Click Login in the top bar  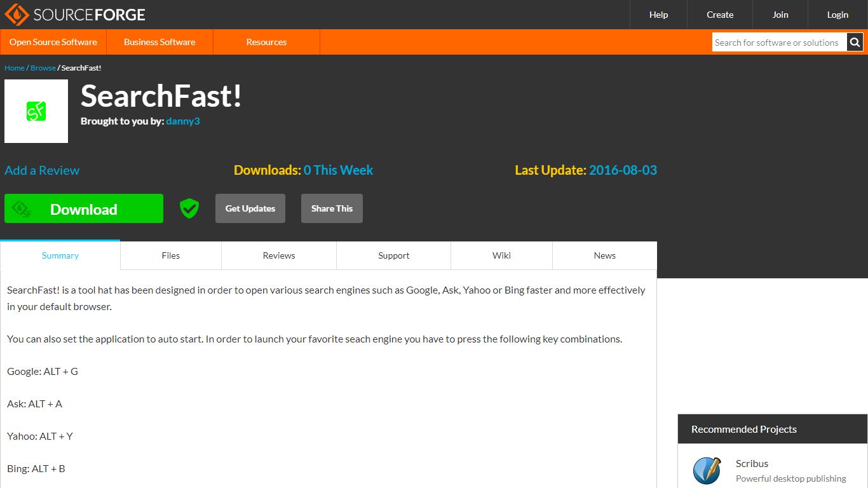click(x=837, y=15)
